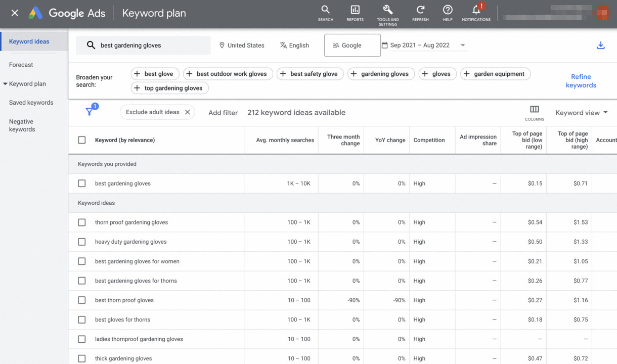Screen dimensions: 617x364
Task: Add the 'gloves' broaden chip
Action: pyautogui.click(x=437, y=74)
